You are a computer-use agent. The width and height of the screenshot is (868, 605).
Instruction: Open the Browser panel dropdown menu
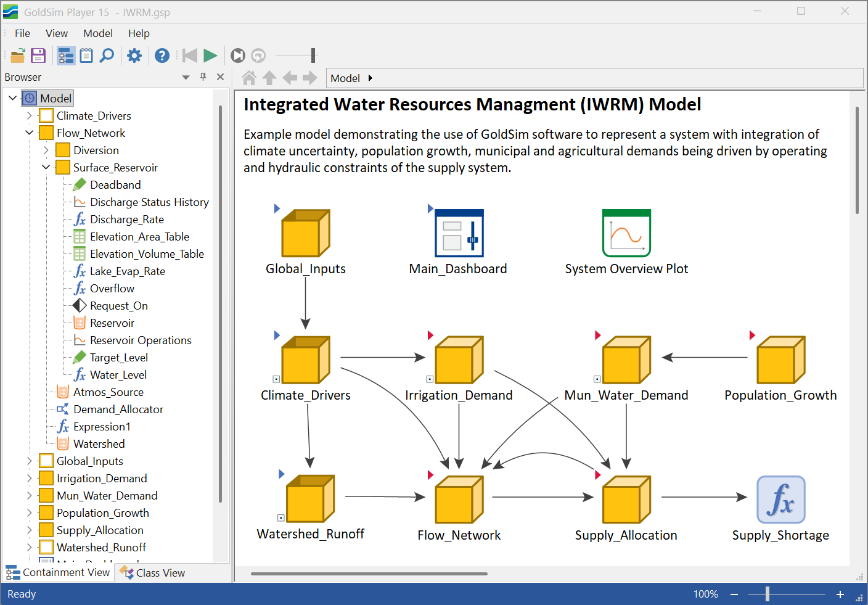pyautogui.click(x=186, y=77)
